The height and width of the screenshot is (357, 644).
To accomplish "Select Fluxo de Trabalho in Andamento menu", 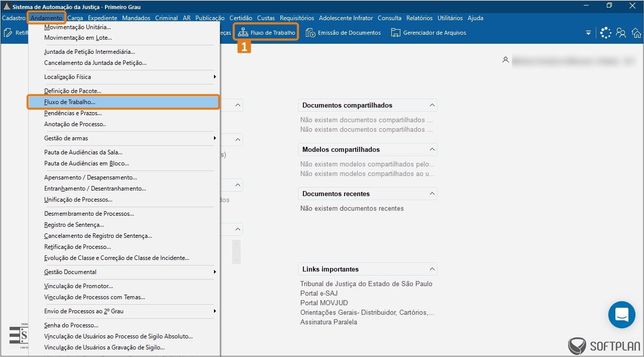I will [x=124, y=102].
